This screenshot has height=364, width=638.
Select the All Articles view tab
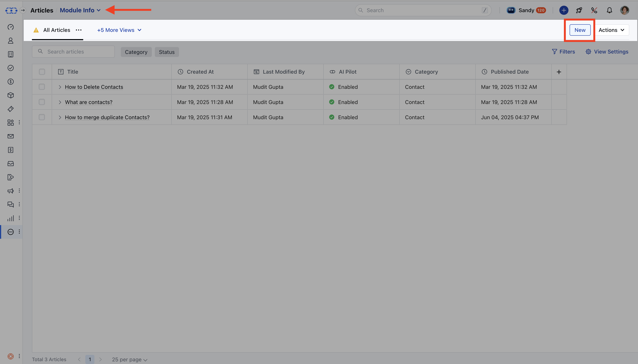tap(57, 30)
